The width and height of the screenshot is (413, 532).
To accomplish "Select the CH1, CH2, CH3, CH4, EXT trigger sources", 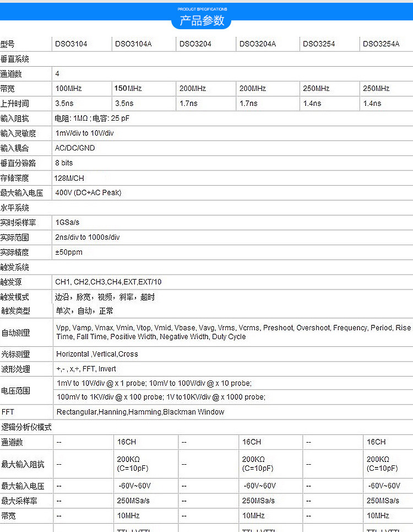I will (108, 282).
